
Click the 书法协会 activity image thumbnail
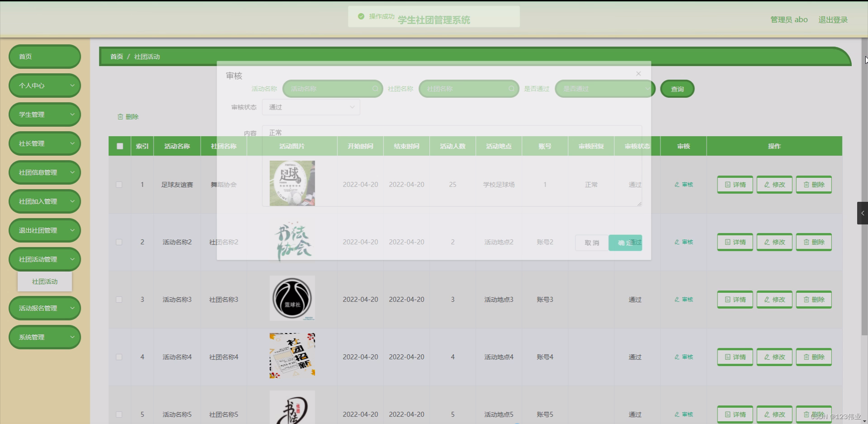(x=292, y=241)
